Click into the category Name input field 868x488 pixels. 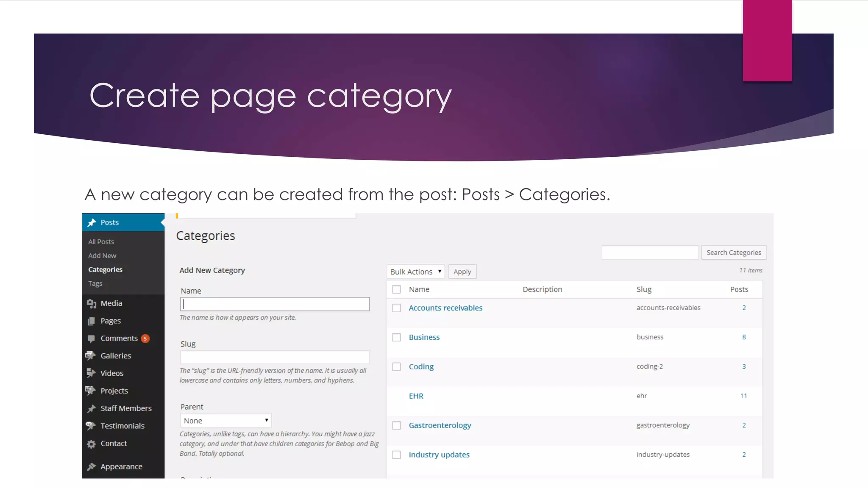pos(275,304)
